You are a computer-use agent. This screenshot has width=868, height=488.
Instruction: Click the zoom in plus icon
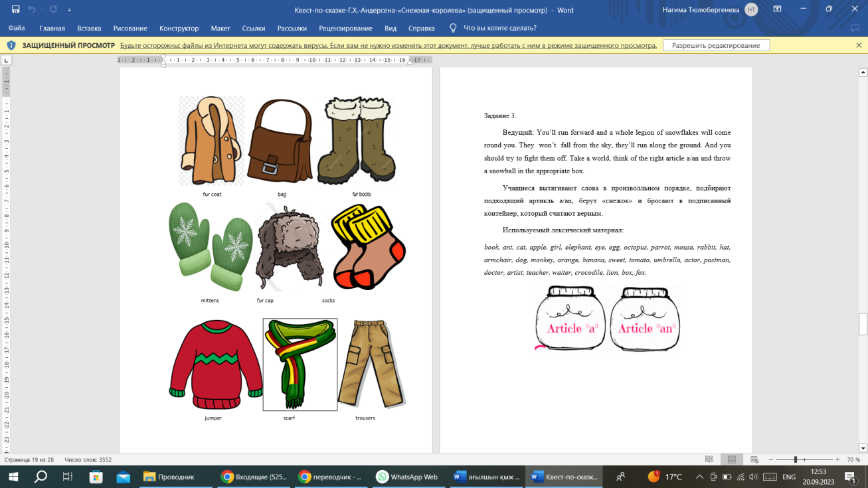point(837,459)
